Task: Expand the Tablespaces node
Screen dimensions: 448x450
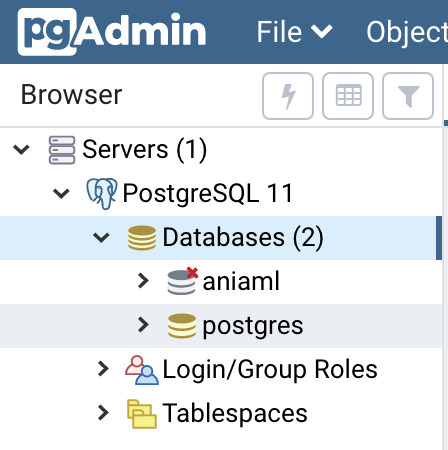Action: [103, 413]
